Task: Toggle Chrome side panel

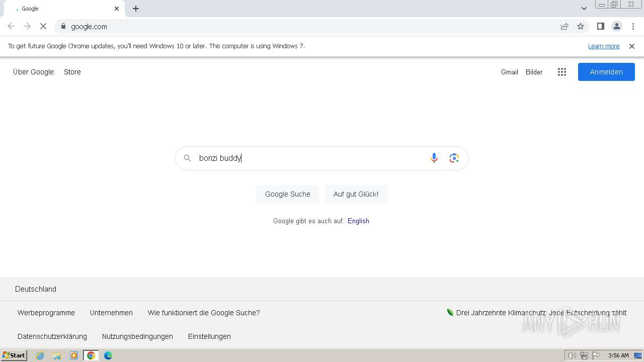Action: coord(600,26)
